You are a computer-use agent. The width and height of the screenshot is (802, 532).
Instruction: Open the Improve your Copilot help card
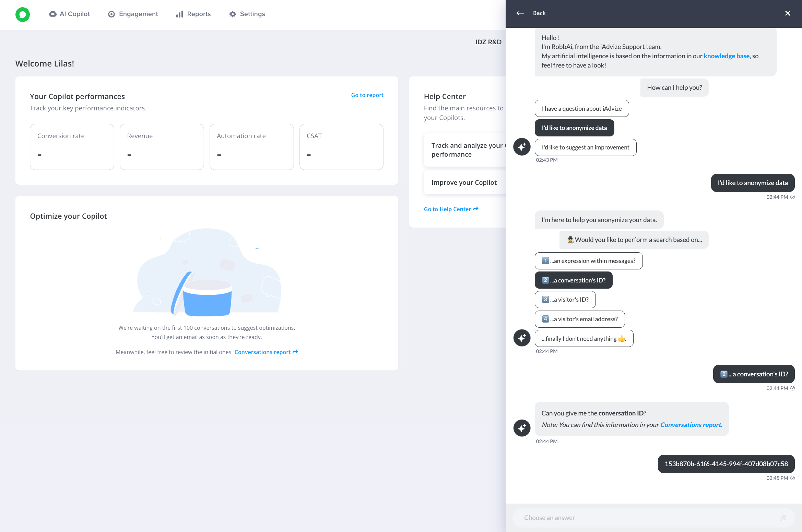(464, 183)
